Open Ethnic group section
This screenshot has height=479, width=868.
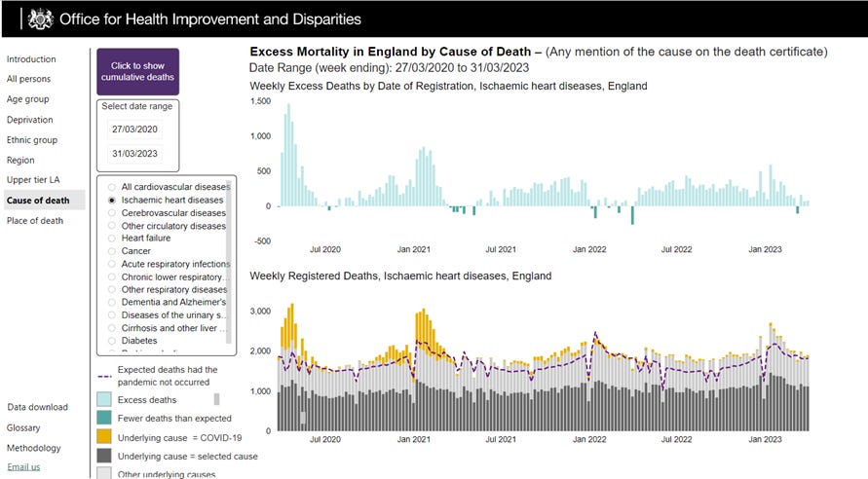click(x=31, y=140)
